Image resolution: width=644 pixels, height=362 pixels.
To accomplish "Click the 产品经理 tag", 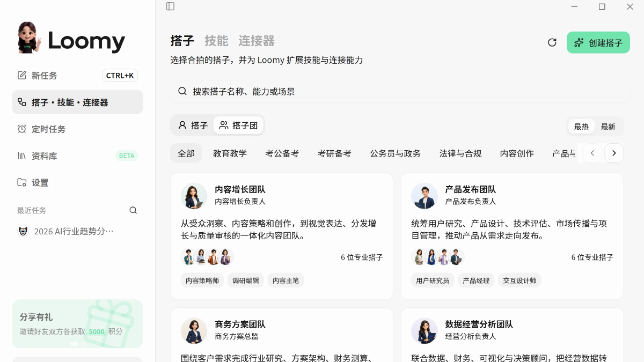I will [x=476, y=280].
